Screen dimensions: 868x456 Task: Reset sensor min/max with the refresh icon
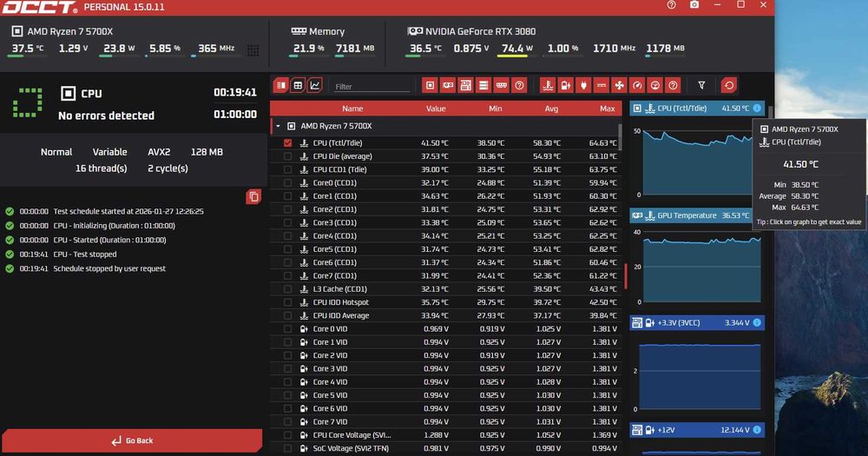[x=728, y=85]
